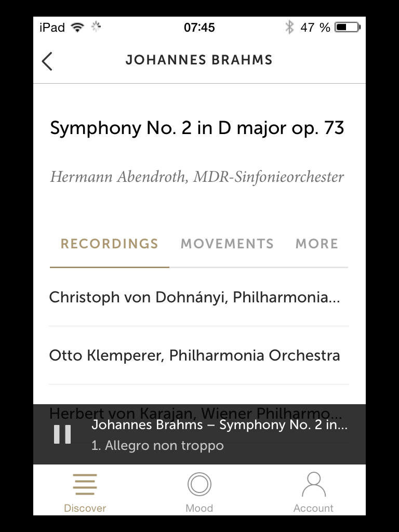This screenshot has height=532, width=399.
Task: Tap the Johannes Brahms header title
Action: [x=199, y=60]
